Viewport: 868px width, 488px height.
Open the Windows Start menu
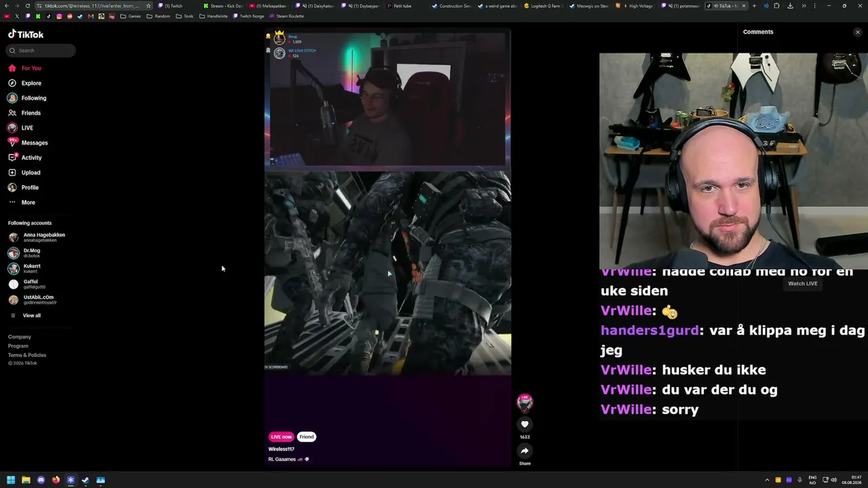[x=11, y=481]
